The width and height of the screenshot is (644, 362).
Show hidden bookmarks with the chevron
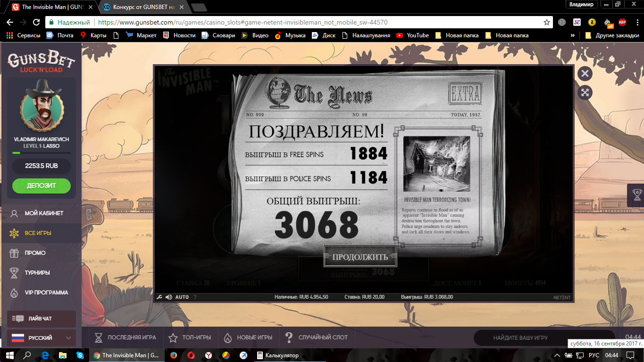573,35
